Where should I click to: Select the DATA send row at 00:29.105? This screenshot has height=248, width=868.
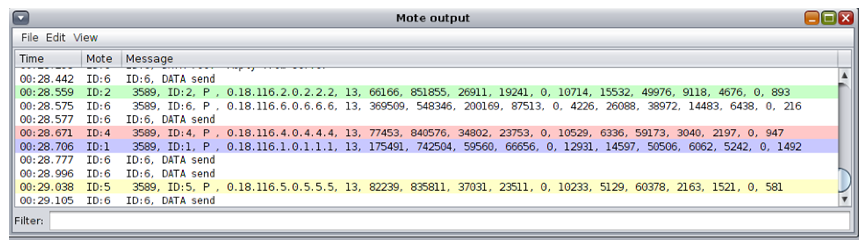pyautogui.click(x=427, y=201)
